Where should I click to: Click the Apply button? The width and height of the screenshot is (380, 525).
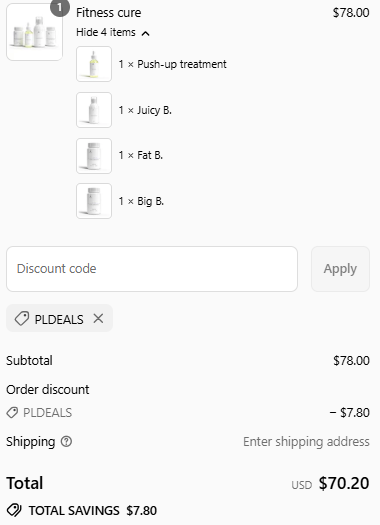tap(340, 269)
